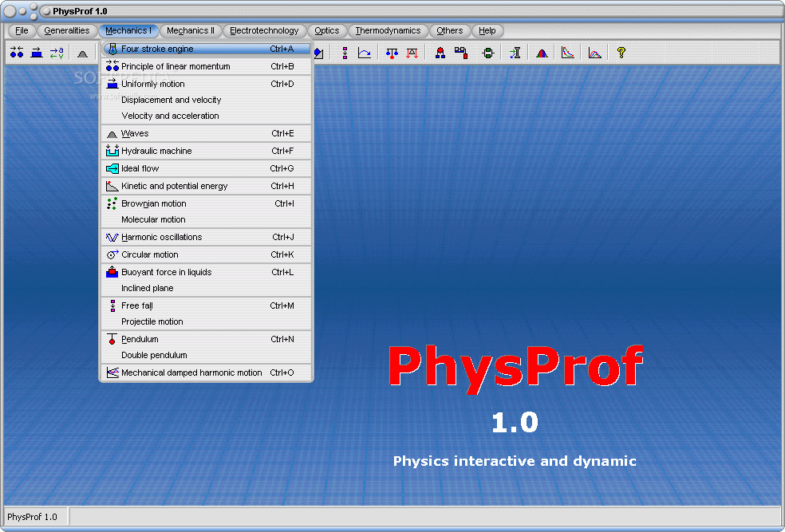Click the free fall toolbar icon

[x=345, y=53]
